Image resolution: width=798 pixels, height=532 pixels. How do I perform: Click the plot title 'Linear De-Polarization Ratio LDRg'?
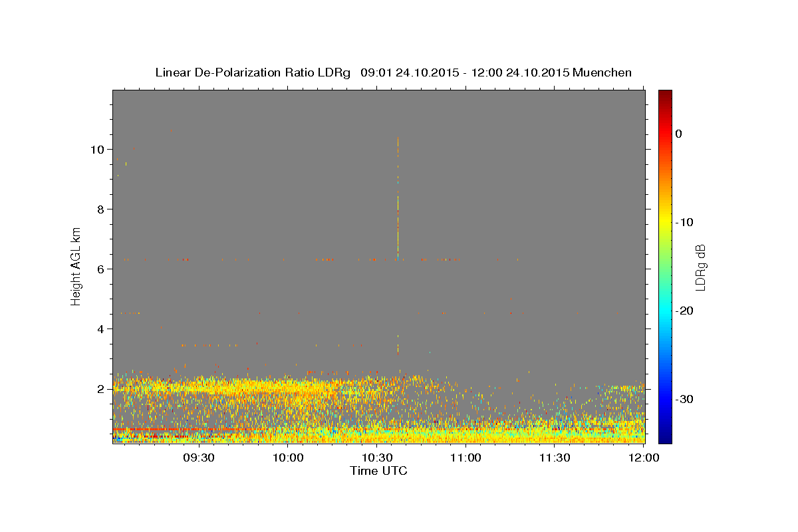click(252, 72)
